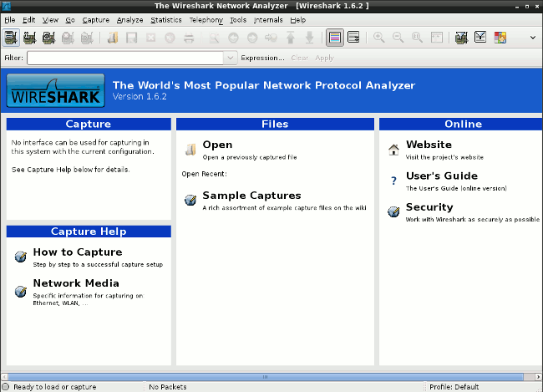The image size is (543, 392).
Task: Click the go to first packet icon
Action: [290, 38]
